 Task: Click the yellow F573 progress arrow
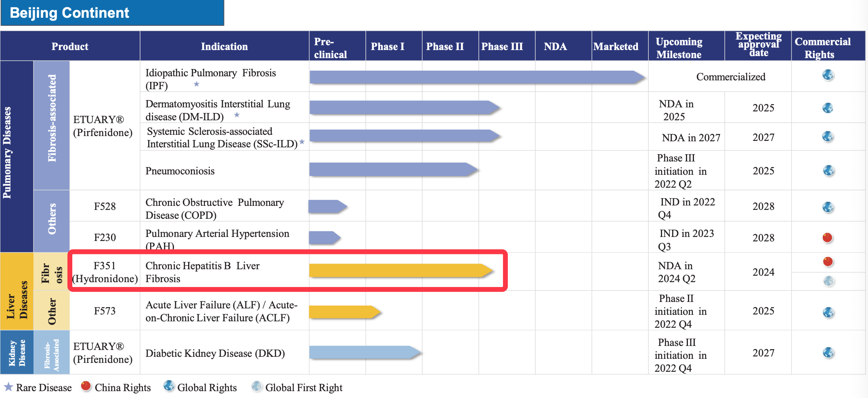[x=345, y=312]
